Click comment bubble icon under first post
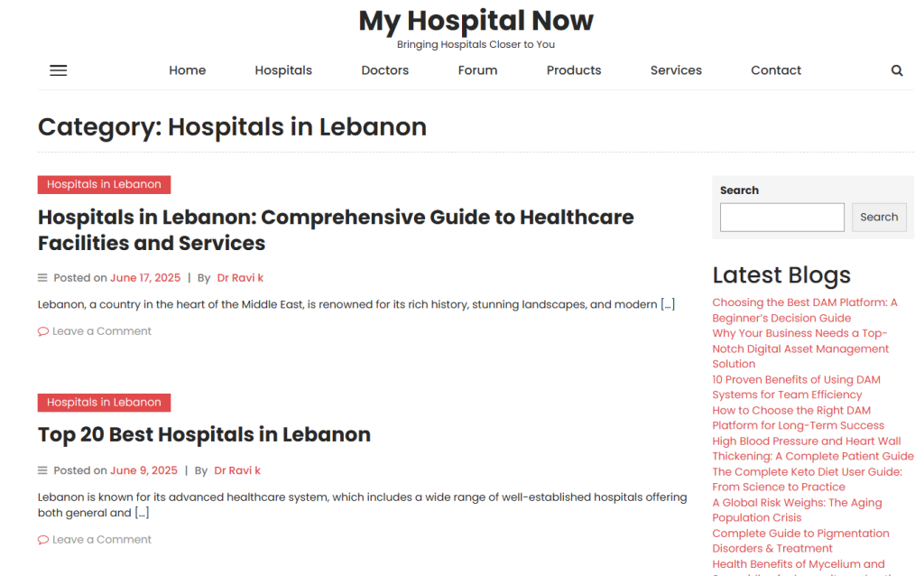Screen dimensions: 924x576 [x=43, y=331]
